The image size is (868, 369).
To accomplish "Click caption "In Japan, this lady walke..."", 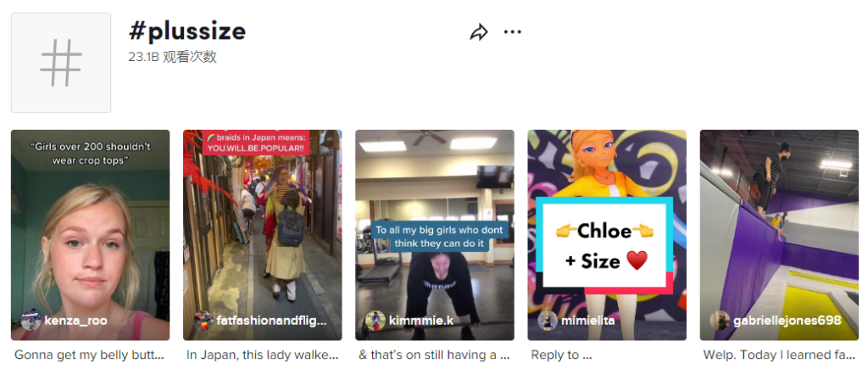I will point(262,355).
